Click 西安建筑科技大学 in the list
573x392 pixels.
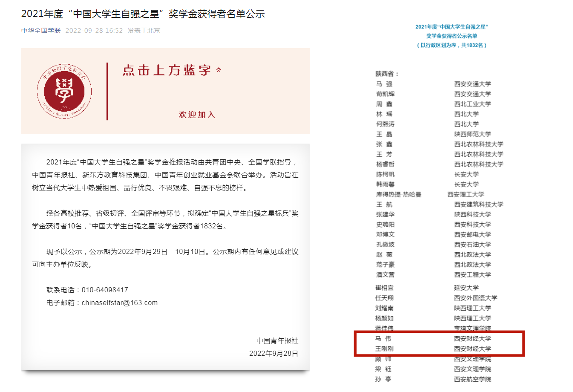[x=479, y=205]
